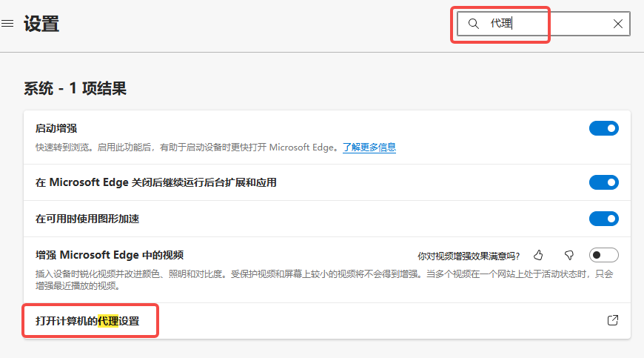This screenshot has height=358, width=644.
Task: Open the 了解更多信息 link
Action: pyautogui.click(x=369, y=147)
